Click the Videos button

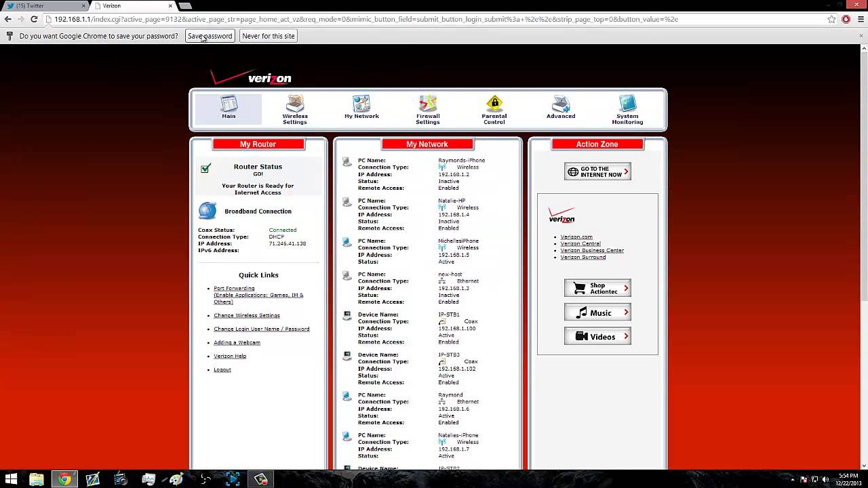click(597, 336)
